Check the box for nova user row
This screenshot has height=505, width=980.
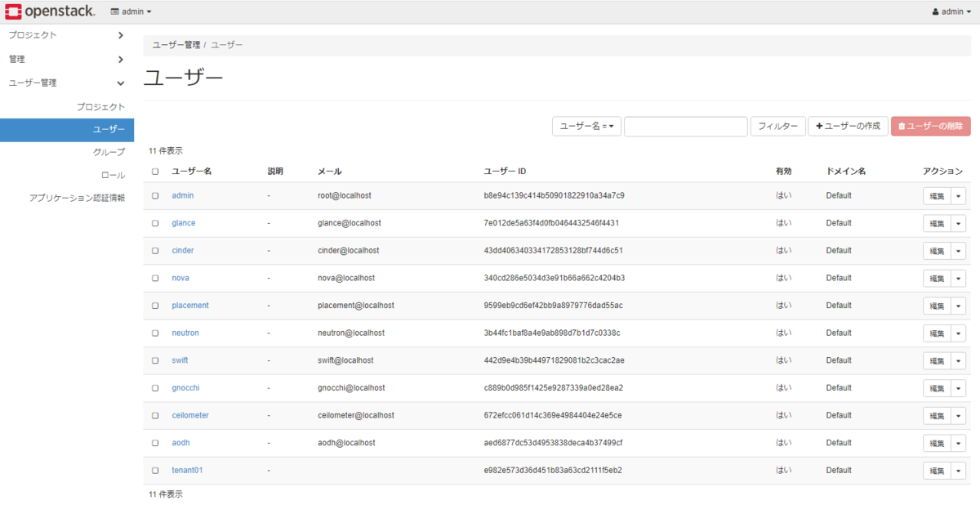click(x=155, y=278)
